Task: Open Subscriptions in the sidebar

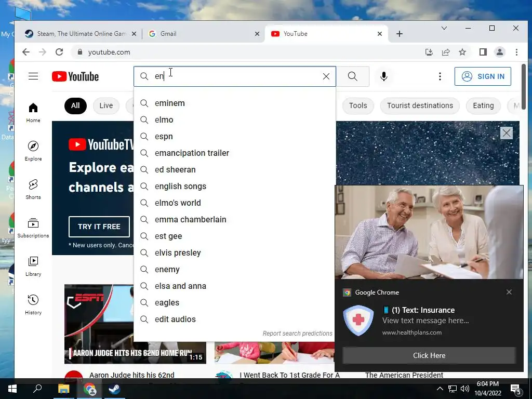Action: (x=33, y=228)
